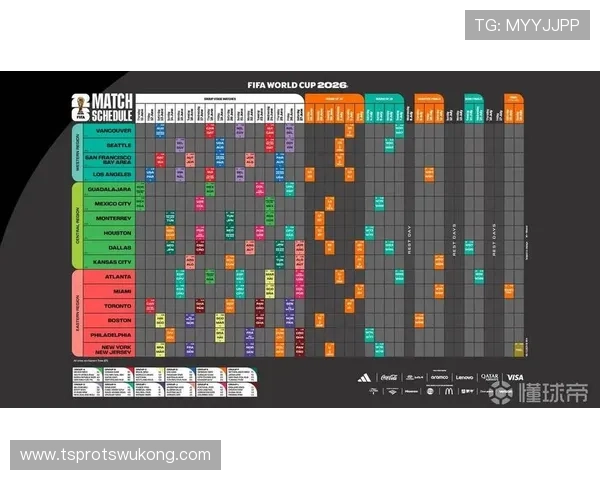The width and height of the screenshot is (600, 480).
Task: Open the www.tsprotswukong.com link
Action: tap(116, 455)
